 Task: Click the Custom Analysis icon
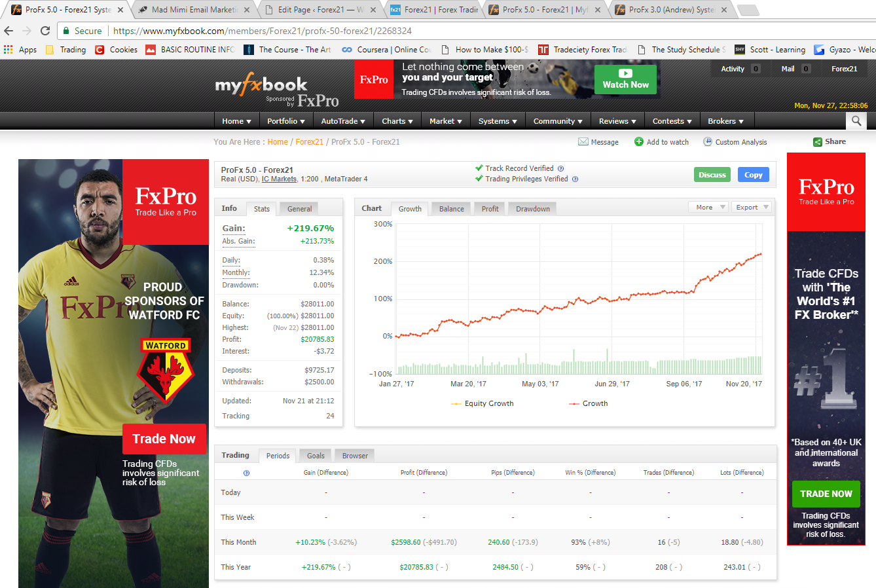click(708, 141)
